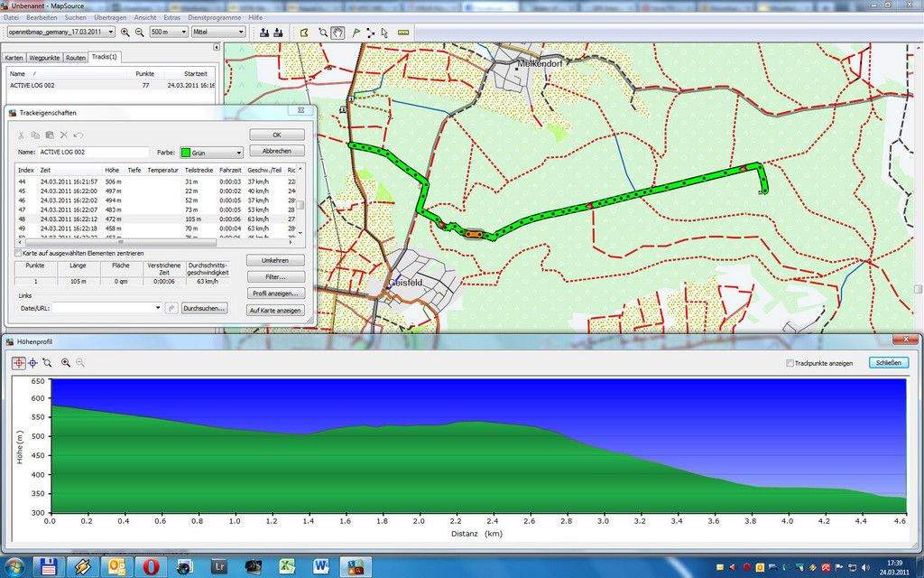Enable Karte auf ausgewählten Elementen zentrieren checkbox
Image resolution: width=924 pixels, height=578 pixels.
(x=18, y=253)
